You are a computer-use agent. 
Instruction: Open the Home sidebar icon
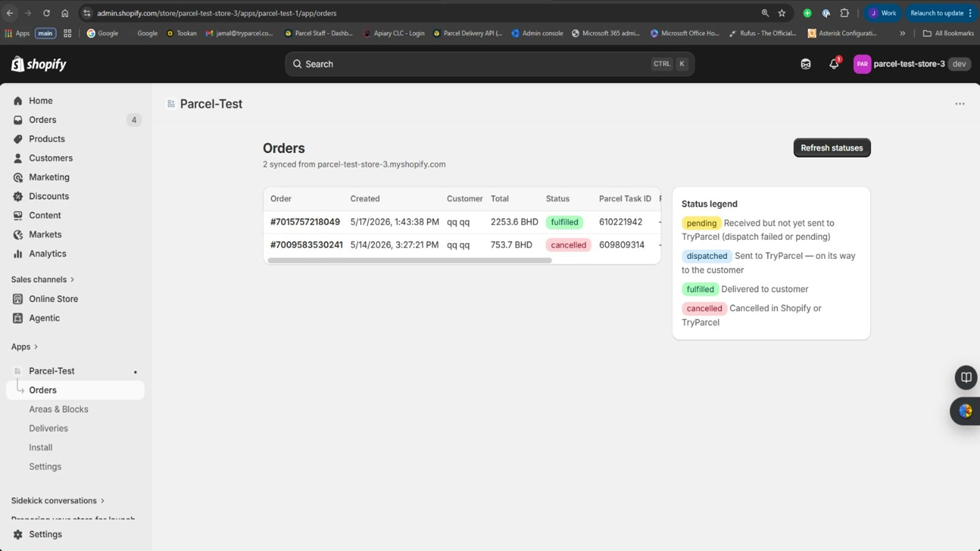(x=18, y=101)
